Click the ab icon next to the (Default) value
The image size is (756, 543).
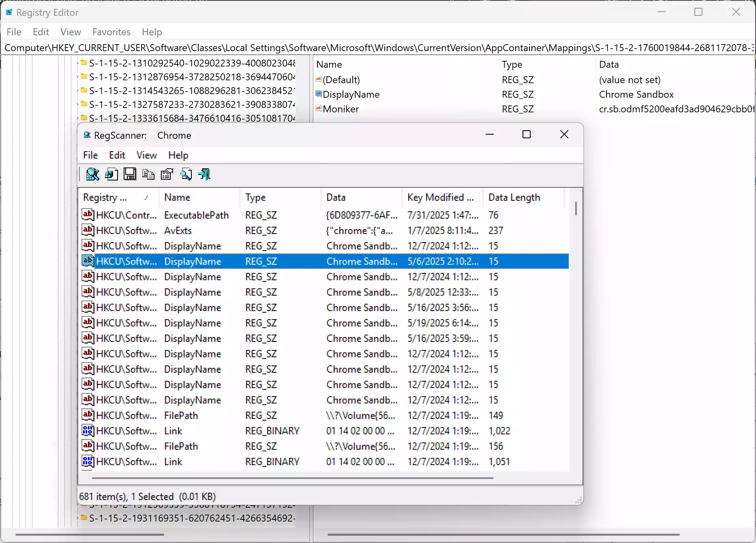click(318, 79)
